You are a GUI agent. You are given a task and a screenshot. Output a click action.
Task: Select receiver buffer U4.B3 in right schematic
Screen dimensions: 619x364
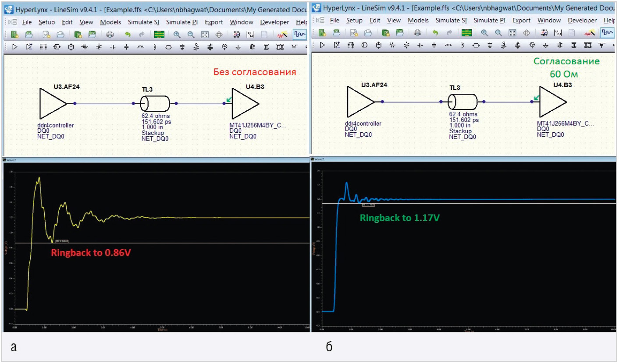tap(553, 102)
